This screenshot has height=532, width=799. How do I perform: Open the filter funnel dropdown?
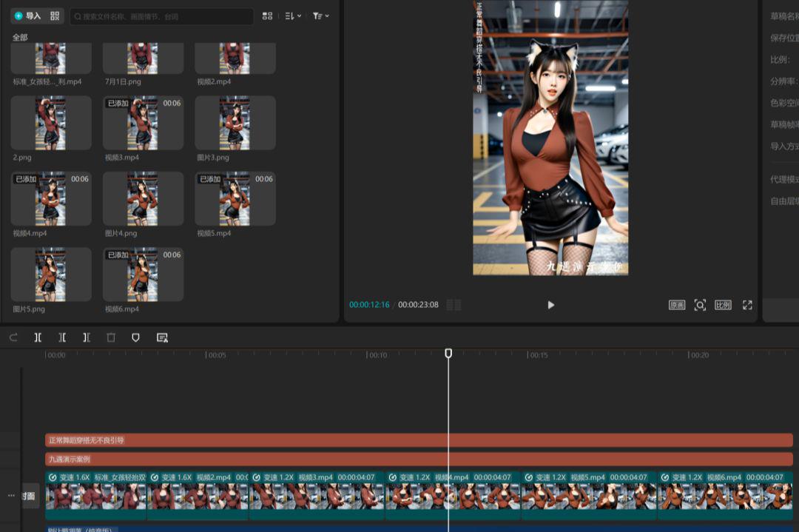coord(319,16)
